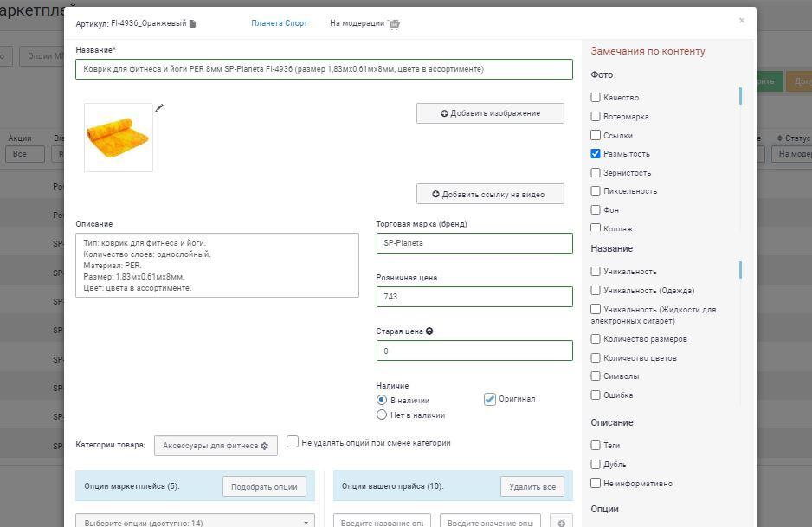812x527 pixels.
Task: Close the product edit dialog
Action: [x=741, y=21]
